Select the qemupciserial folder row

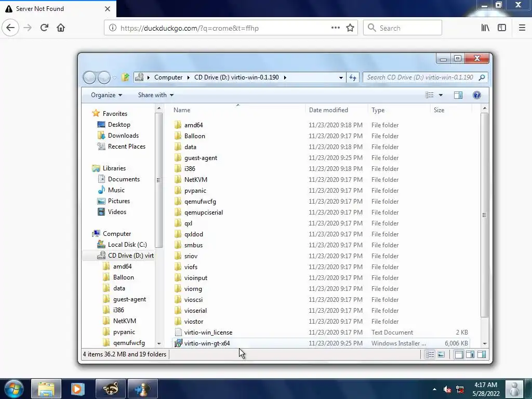pos(321,212)
